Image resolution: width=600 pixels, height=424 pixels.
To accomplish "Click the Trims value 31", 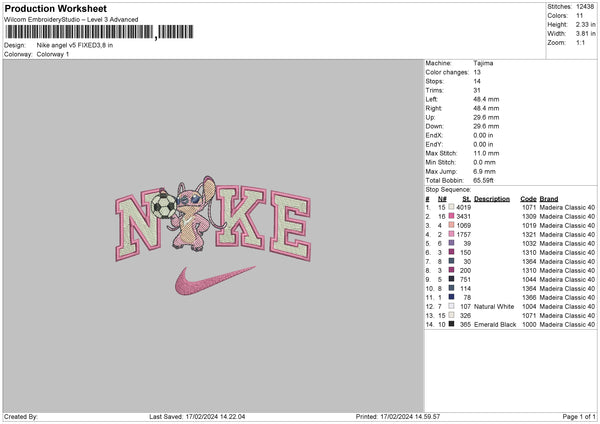I will (x=477, y=90).
